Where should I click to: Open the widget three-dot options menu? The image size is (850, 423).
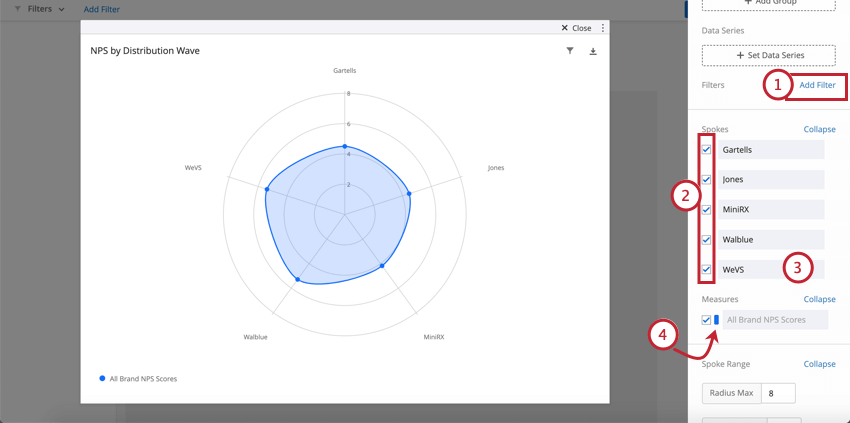[x=602, y=28]
